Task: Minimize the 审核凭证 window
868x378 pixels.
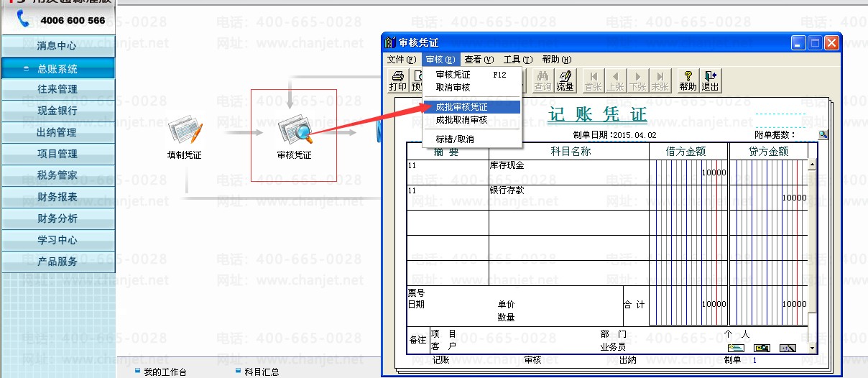Action: 799,43
